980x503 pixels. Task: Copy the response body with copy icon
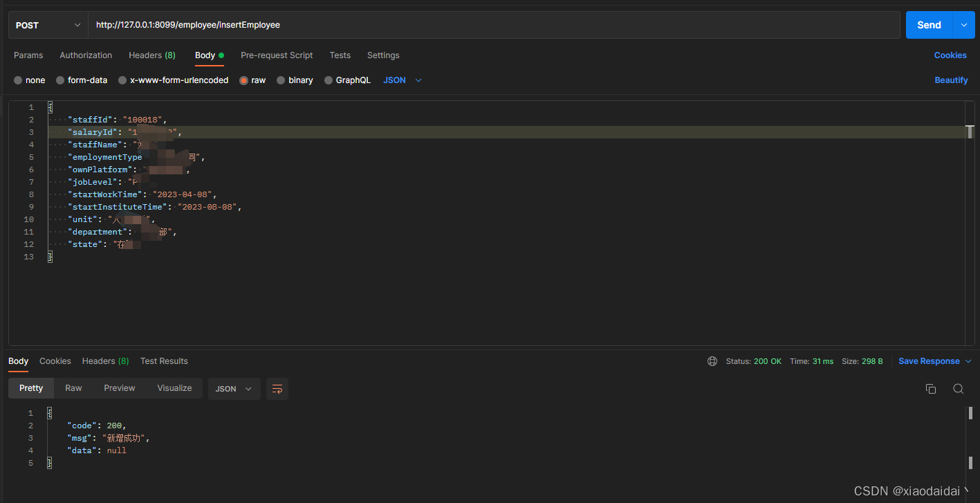tap(931, 389)
